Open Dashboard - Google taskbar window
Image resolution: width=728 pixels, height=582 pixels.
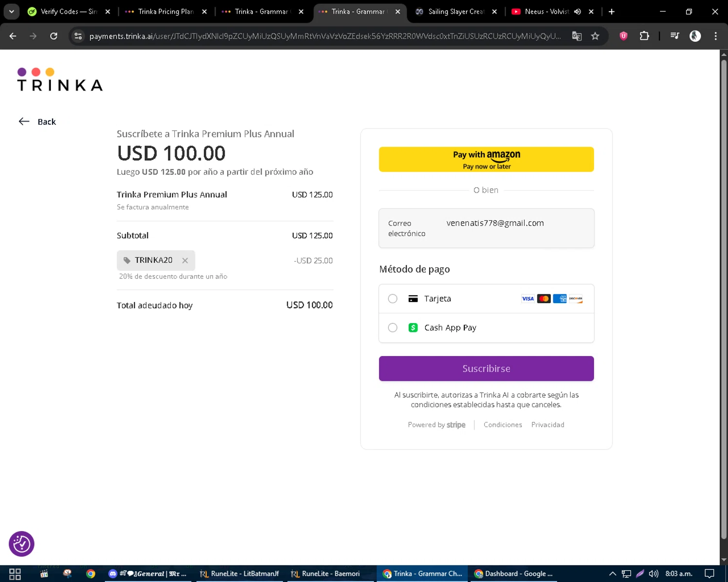point(513,574)
